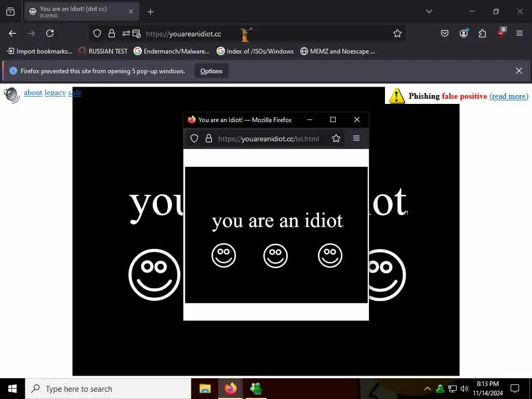
Task: Click the blocked pop-up indicator in address bar
Action: (x=137, y=33)
